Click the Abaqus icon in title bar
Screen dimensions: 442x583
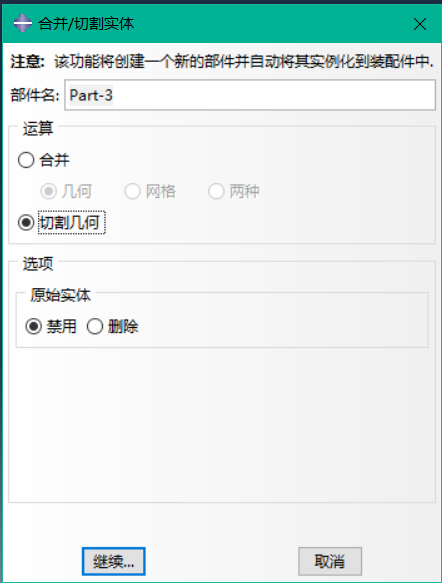(23, 23)
